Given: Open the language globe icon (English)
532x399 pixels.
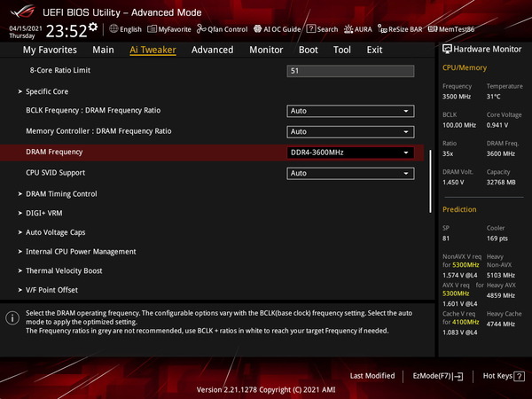Looking at the screenshot, I should [113, 29].
